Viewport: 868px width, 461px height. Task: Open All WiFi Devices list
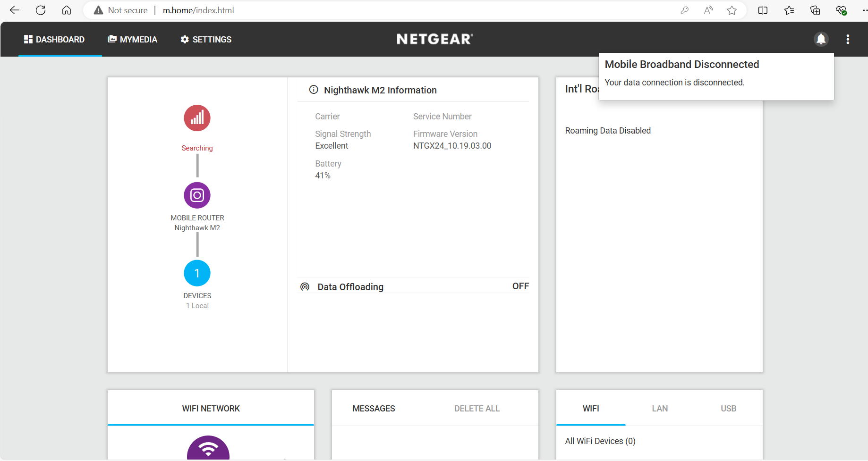pos(600,441)
